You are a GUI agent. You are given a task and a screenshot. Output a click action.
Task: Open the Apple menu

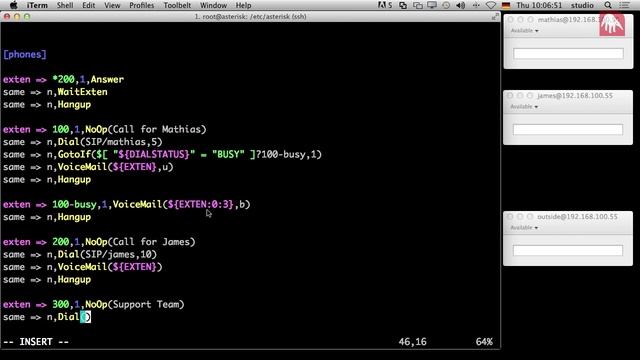13,5
